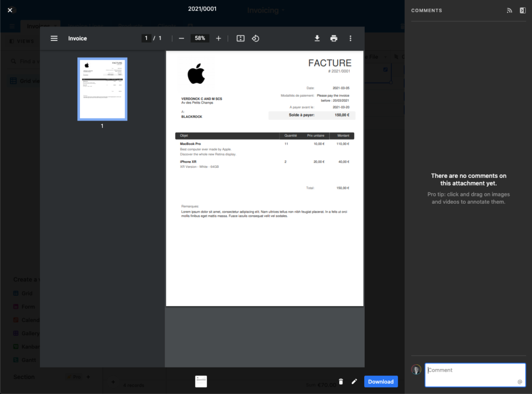Screen dimensions: 532x394
Task: Open the PDF viewer sidebar menu icon
Action: pyautogui.click(x=54, y=38)
